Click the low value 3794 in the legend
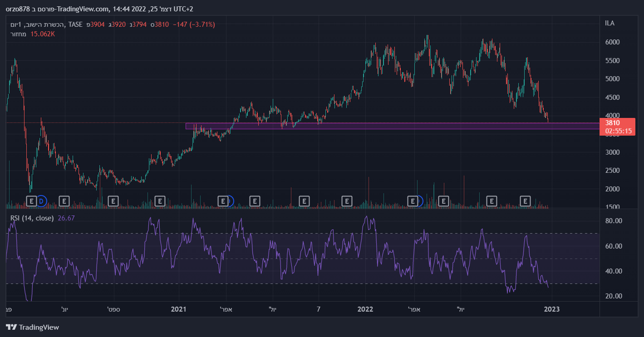This screenshot has height=337, width=644. (139, 24)
